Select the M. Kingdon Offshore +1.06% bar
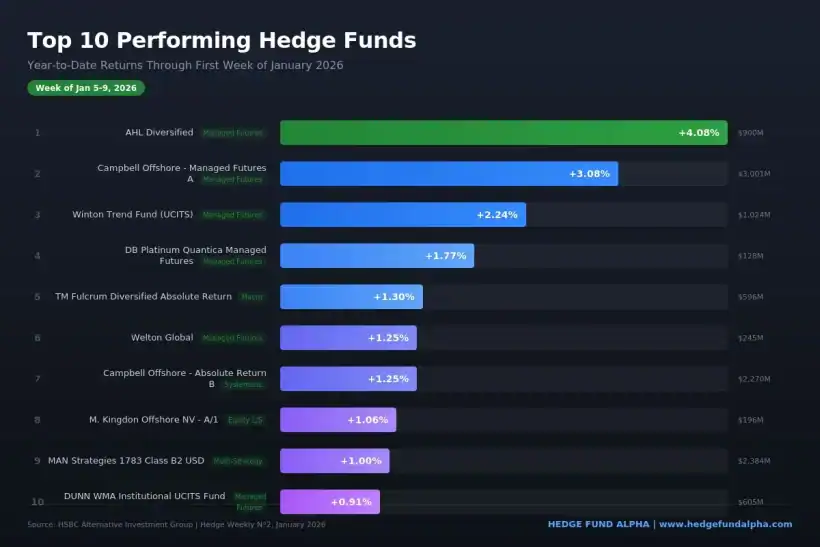 point(337,420)
